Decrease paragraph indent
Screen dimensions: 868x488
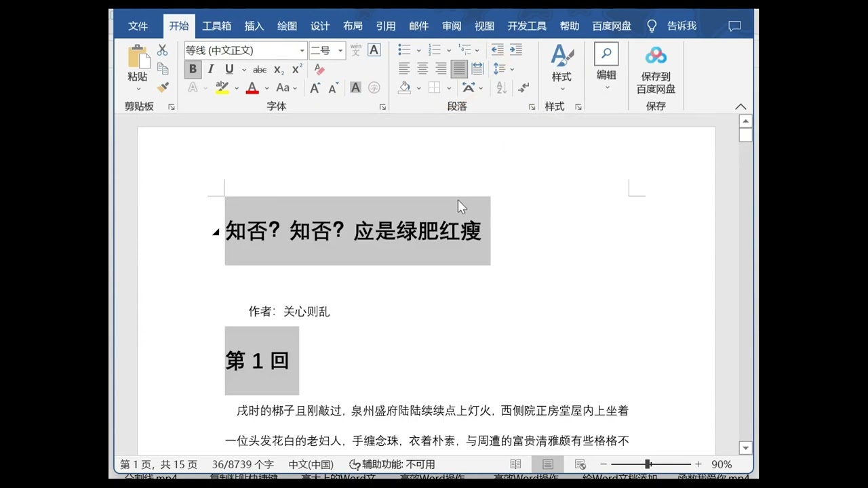[x=497, y=50]
